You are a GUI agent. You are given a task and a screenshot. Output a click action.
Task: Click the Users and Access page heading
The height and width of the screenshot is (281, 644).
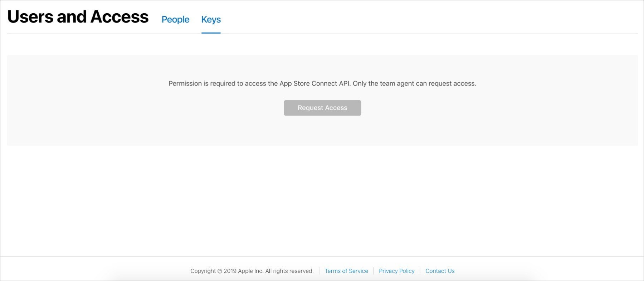pyautogui.click(x=78, y=17)
